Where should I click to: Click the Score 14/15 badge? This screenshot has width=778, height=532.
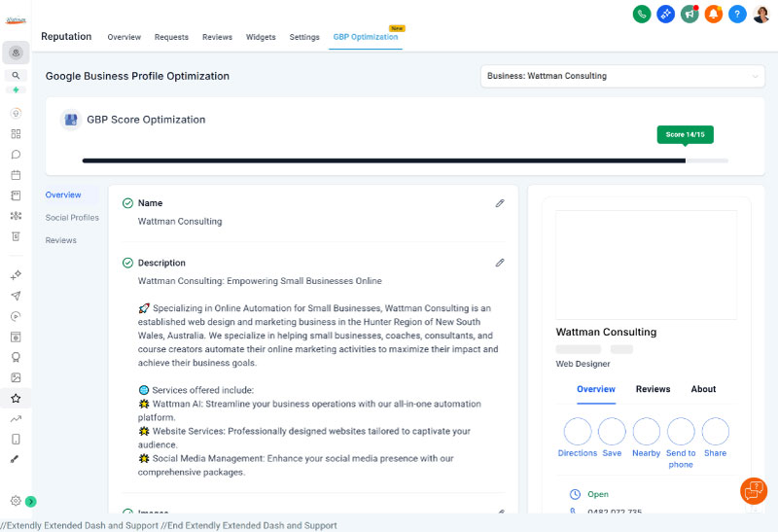(x=686, y=134)
